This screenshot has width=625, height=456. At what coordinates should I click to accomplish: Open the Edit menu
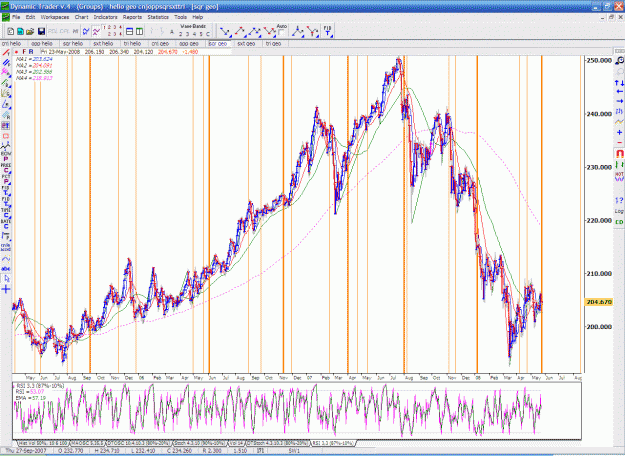coord(30,17)
